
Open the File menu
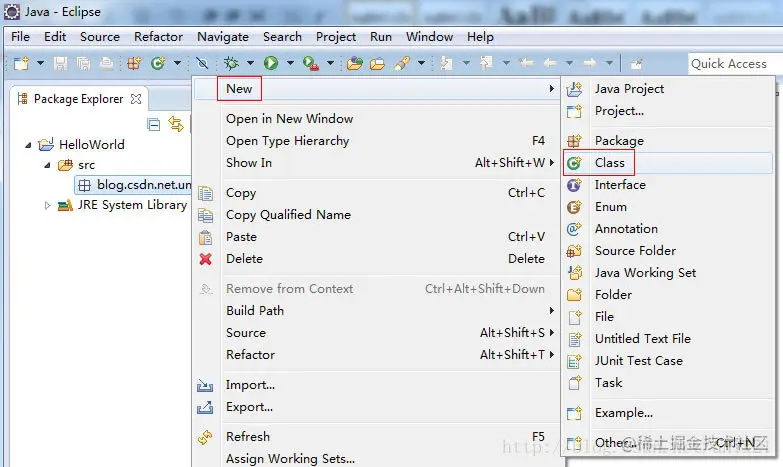click(20, 37)
